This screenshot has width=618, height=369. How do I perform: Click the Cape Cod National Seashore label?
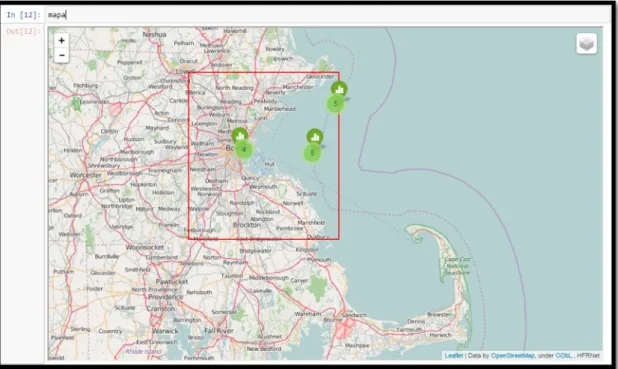(x=457, y=266)
